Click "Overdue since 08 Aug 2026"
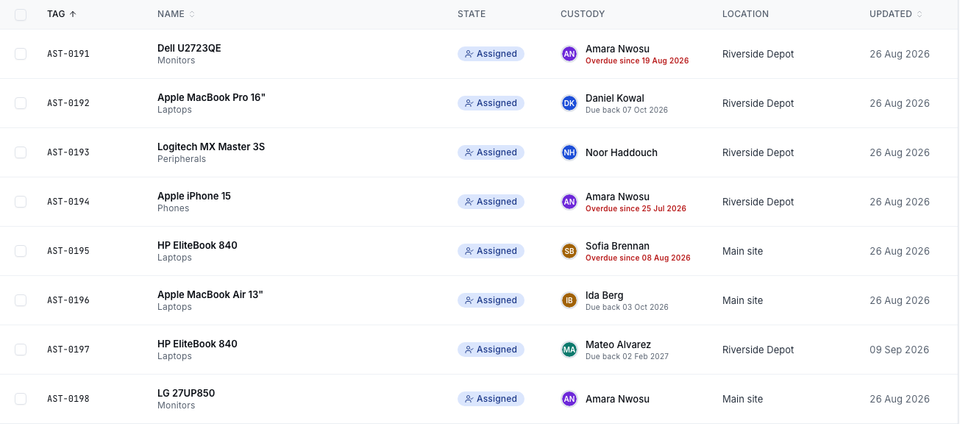Image resolution: width=960 pixels, height=424 pixels. (637, 258)
